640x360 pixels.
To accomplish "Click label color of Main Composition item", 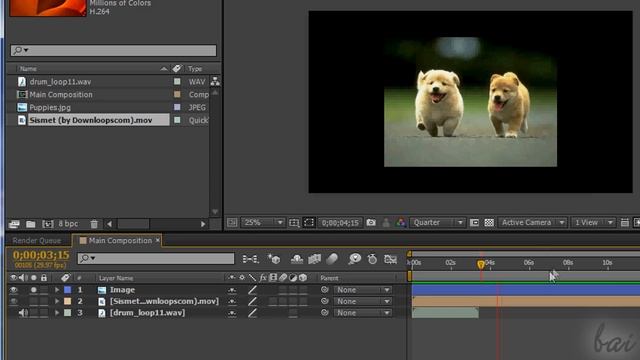I will coord(177,94).
